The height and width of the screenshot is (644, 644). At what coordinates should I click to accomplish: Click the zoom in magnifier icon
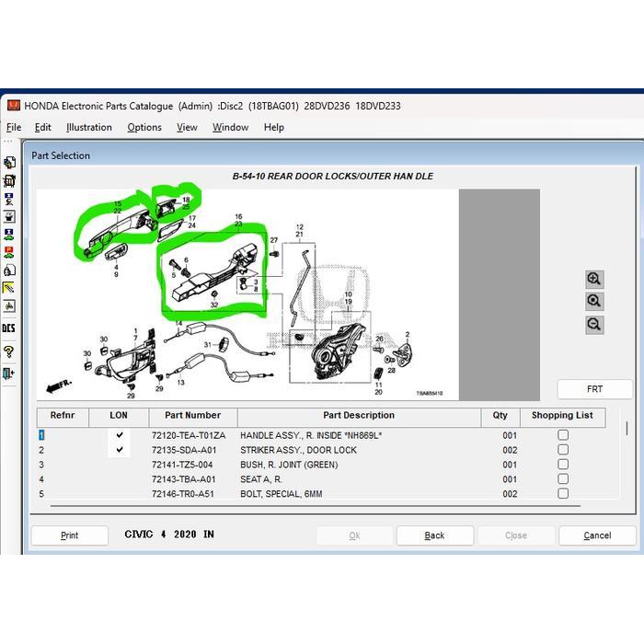tap(594, 279)
